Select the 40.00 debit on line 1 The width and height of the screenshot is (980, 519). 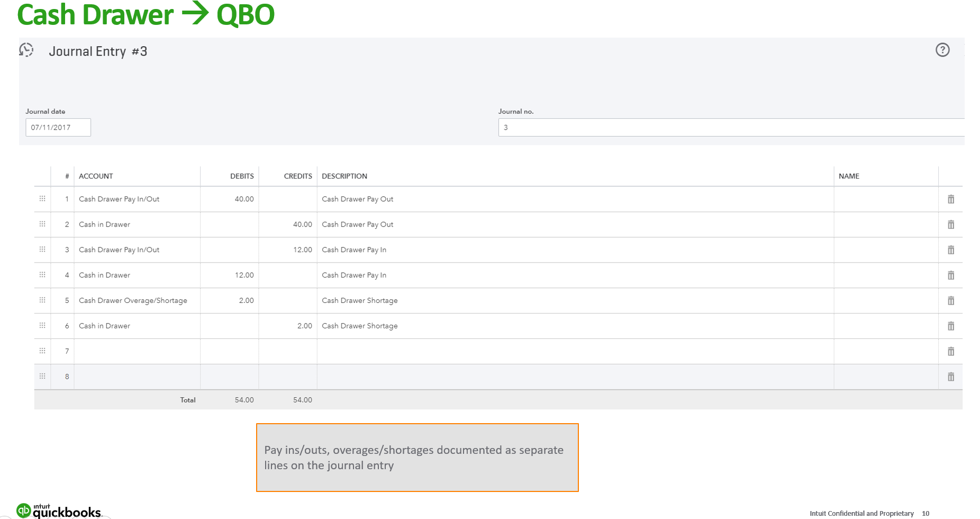point(244,199)
